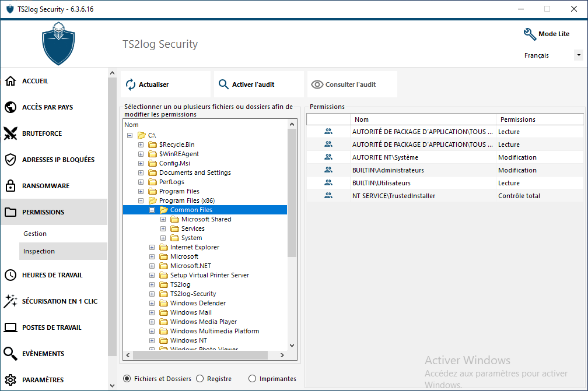Image resolution: width=588 pixels, height=391 pixels.
Task: Open the Français language dropdown
Action: [579, 55]
